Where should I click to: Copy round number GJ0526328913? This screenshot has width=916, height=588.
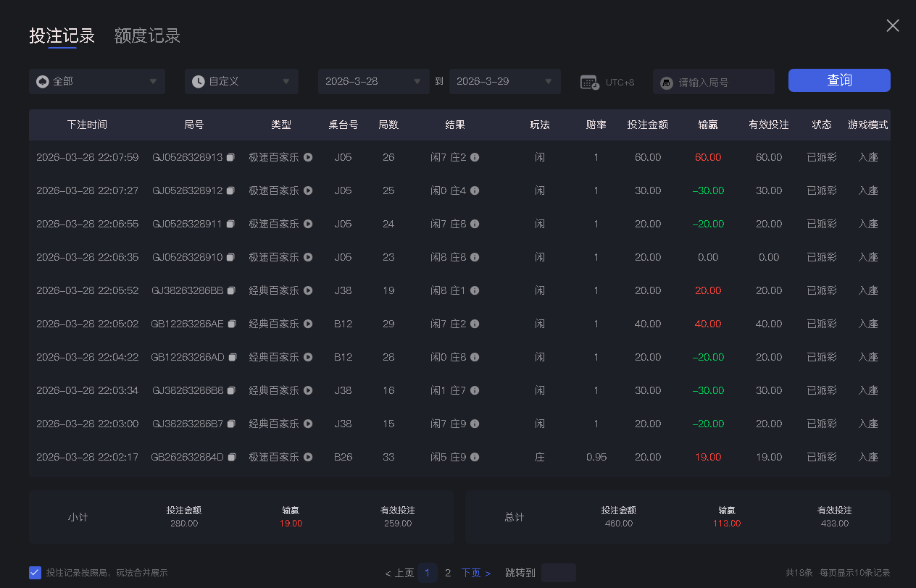230,157
